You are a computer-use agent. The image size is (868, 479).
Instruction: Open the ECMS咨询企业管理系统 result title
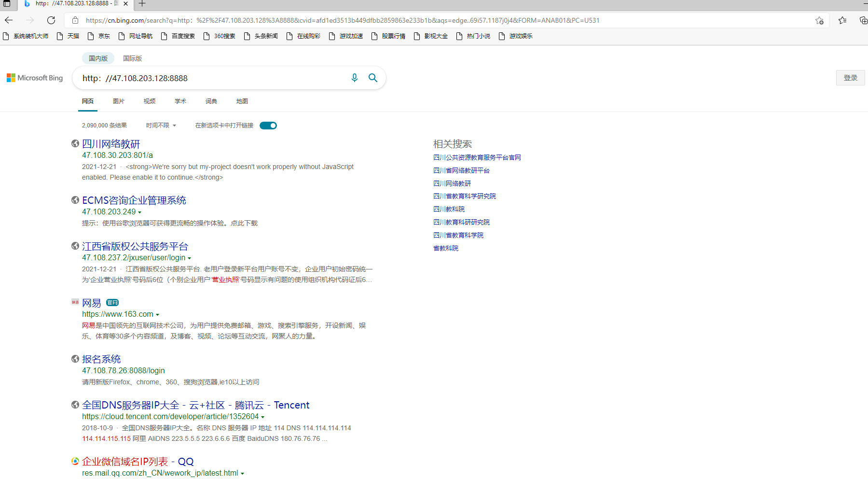pos(134,200)
